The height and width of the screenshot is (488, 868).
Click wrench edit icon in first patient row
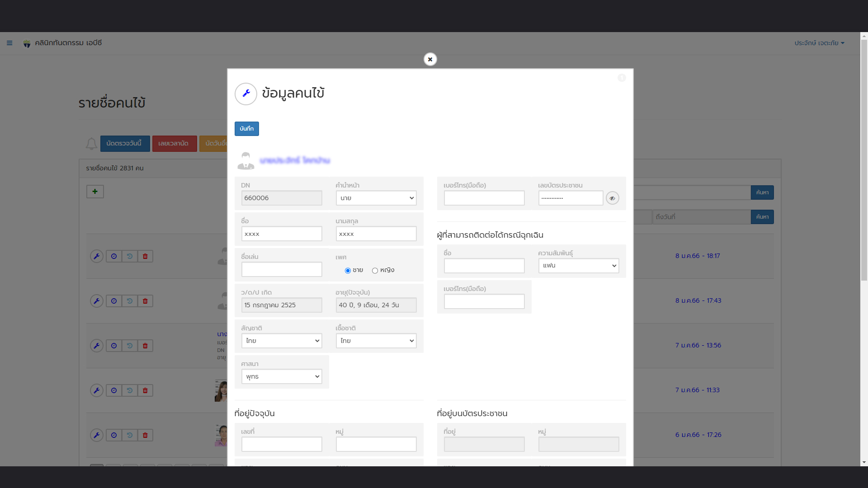[97, 256]
